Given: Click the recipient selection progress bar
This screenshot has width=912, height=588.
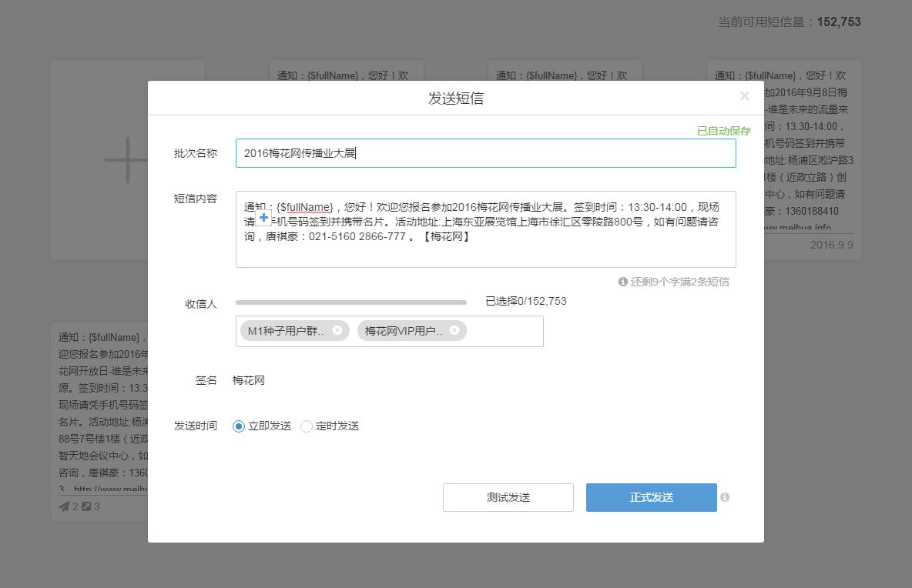Looking at the screenshot, I should coord(350,302).
